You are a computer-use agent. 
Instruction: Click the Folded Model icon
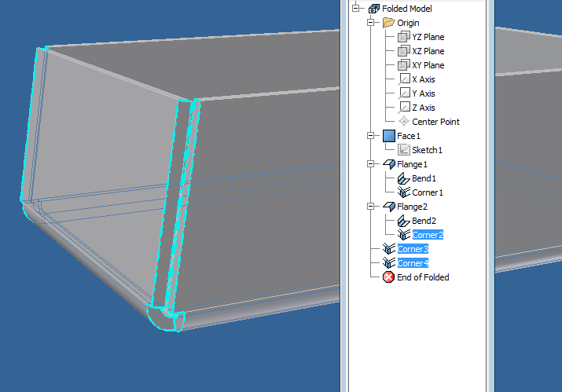click(374, 9)
